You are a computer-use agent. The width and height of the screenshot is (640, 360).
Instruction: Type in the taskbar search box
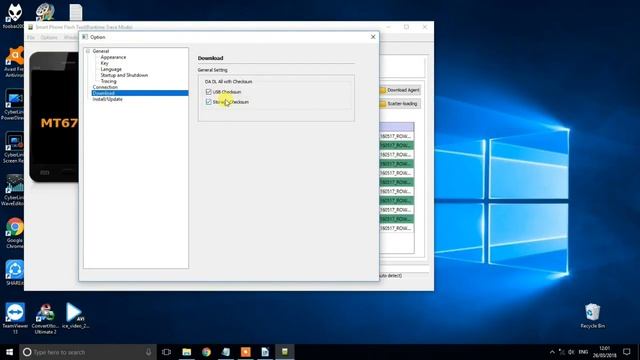pos(88,352)
